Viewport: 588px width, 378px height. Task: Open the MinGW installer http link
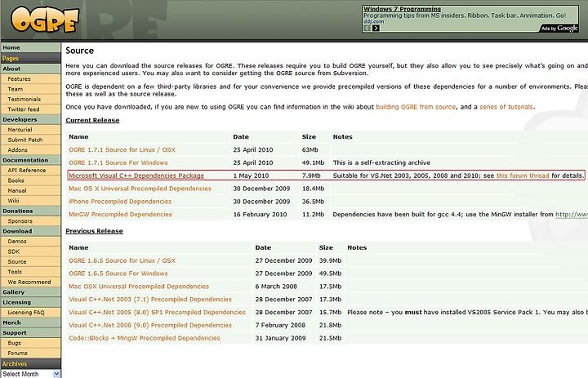tap(572, 214)
